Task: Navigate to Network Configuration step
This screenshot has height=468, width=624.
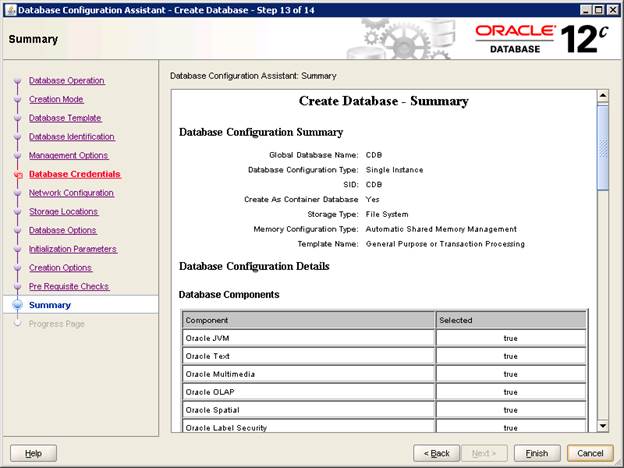Action: point(71,193)
